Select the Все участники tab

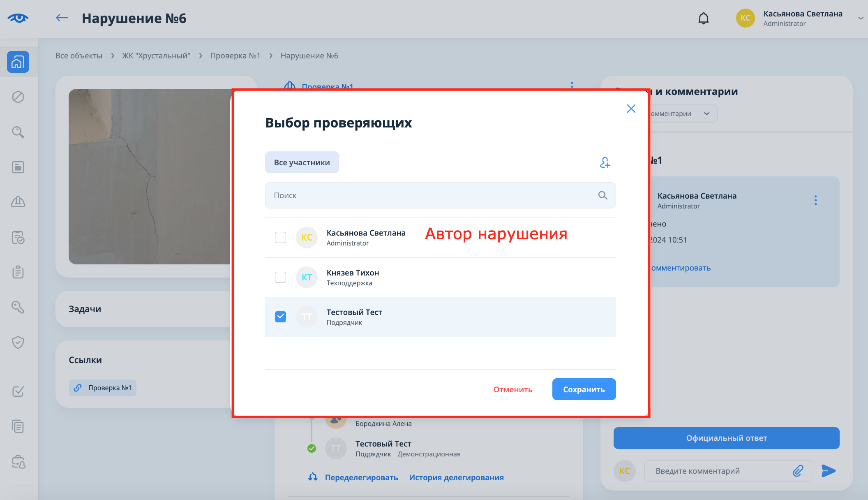point(302,162)
